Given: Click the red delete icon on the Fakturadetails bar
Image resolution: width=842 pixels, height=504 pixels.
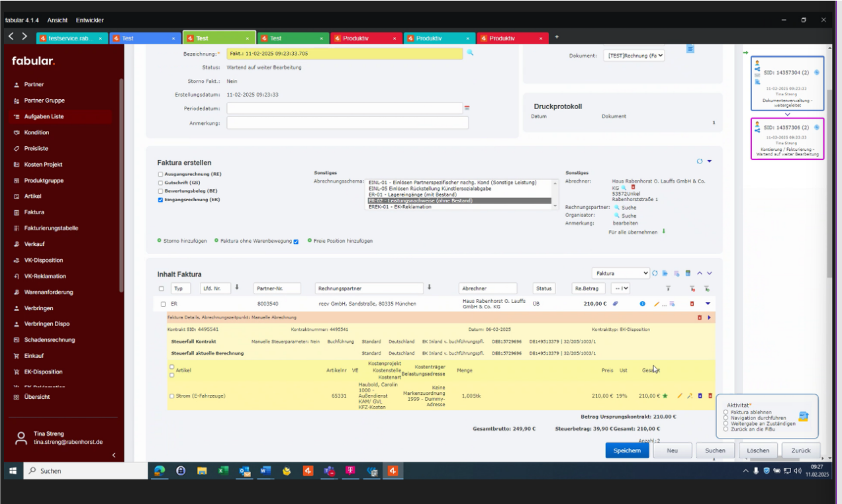Looking at the screenshot, I should pyautogui.click(x=700, y=317).
